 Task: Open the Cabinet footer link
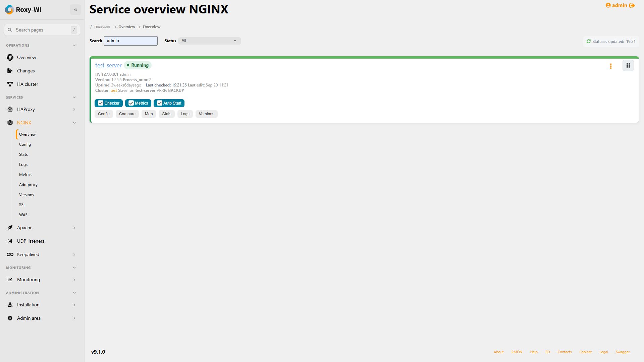(x=585, y=352)
